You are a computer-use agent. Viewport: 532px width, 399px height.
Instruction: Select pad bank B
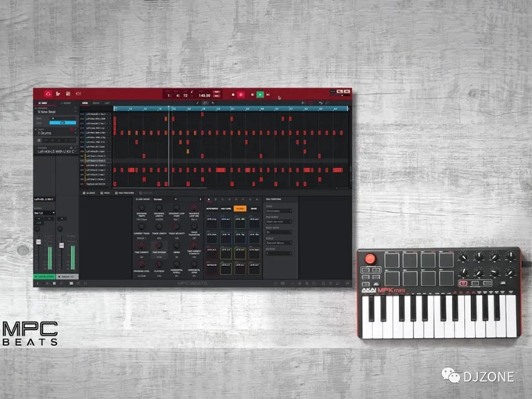pyautogui.click(x=216, y=199)
